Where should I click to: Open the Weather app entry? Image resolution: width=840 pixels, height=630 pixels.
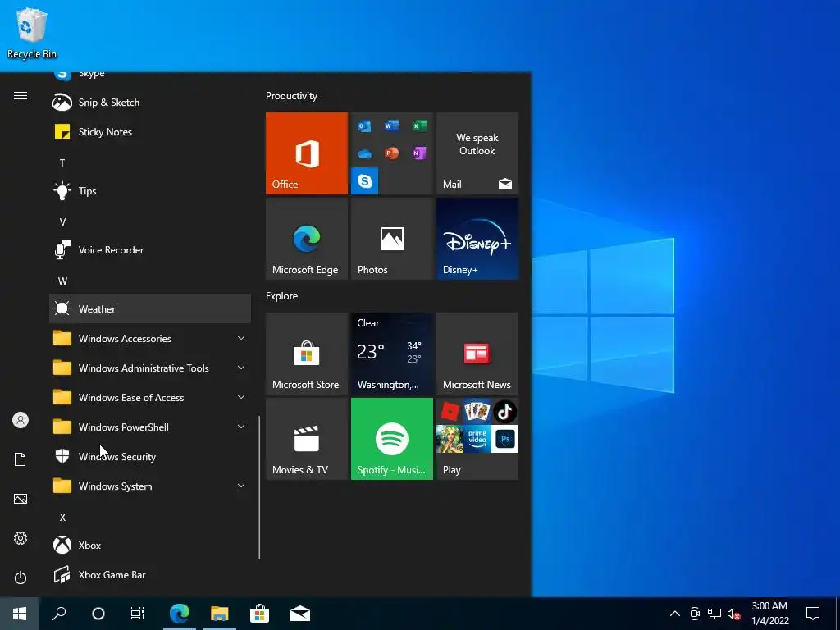(x=150, y=308)
